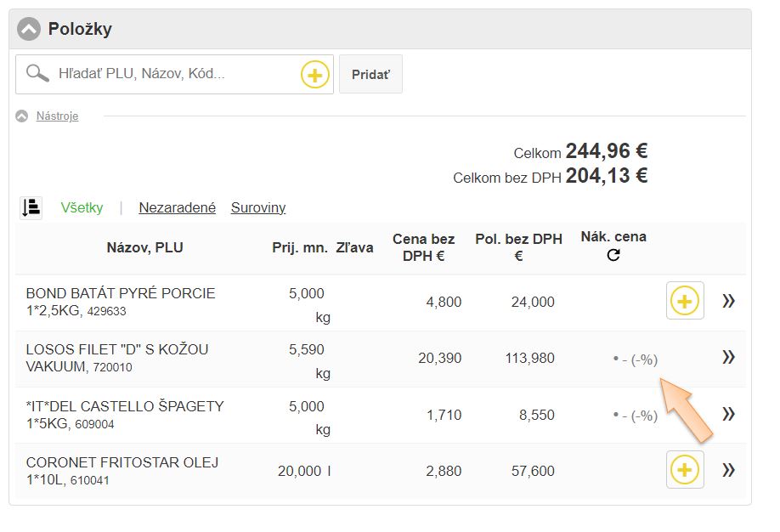Click the yellow plus in search field

(314, 75)
